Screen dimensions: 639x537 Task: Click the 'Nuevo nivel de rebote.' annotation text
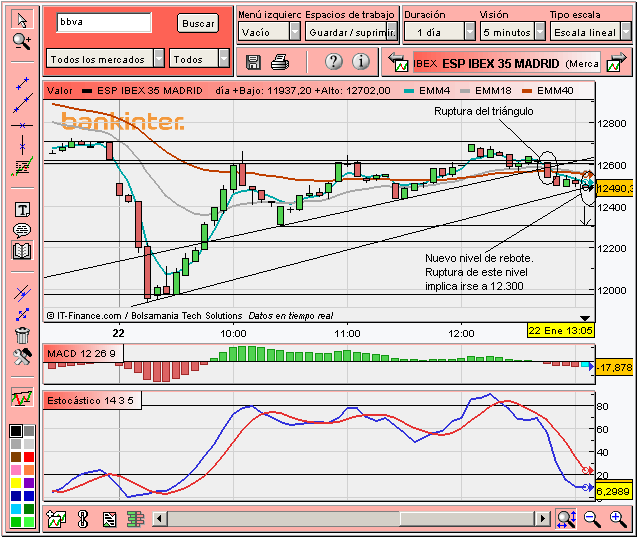(x=479, y=258)
